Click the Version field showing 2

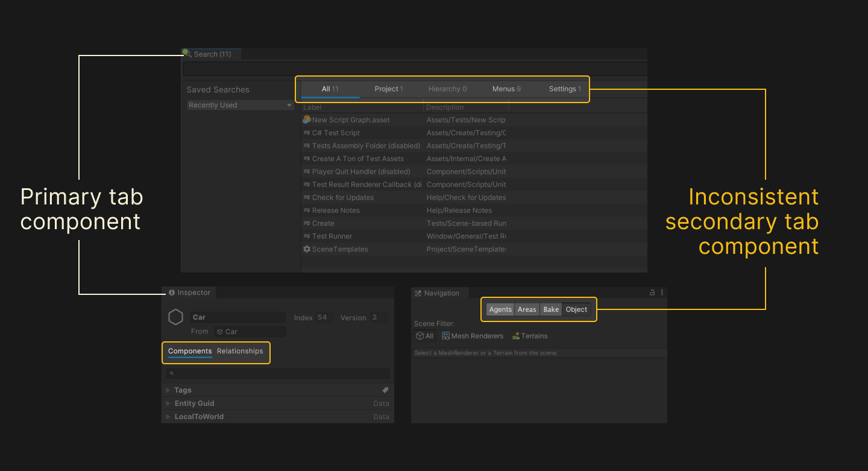click(x=379, y=317)
